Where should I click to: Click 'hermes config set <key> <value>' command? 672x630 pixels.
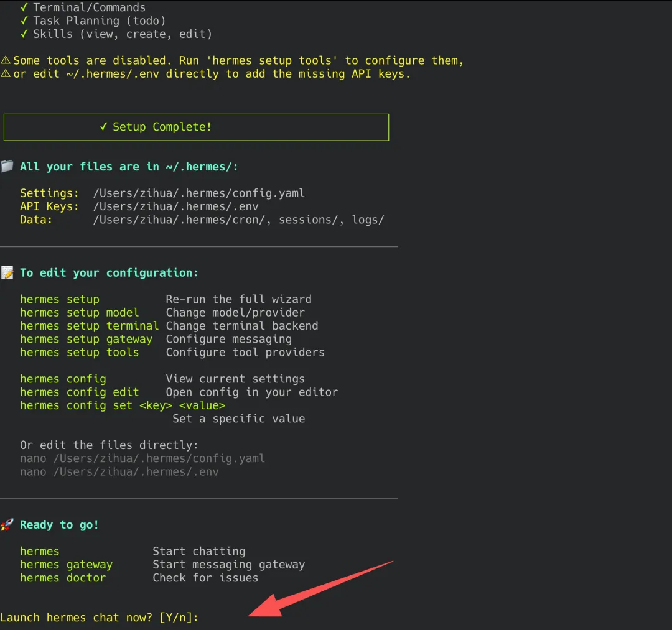tap(123, 405)
